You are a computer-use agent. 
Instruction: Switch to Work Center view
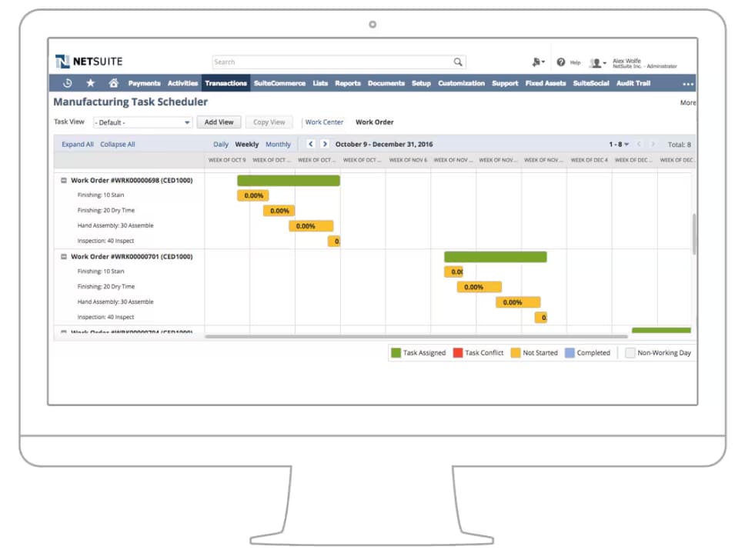[x=324, y=122]
